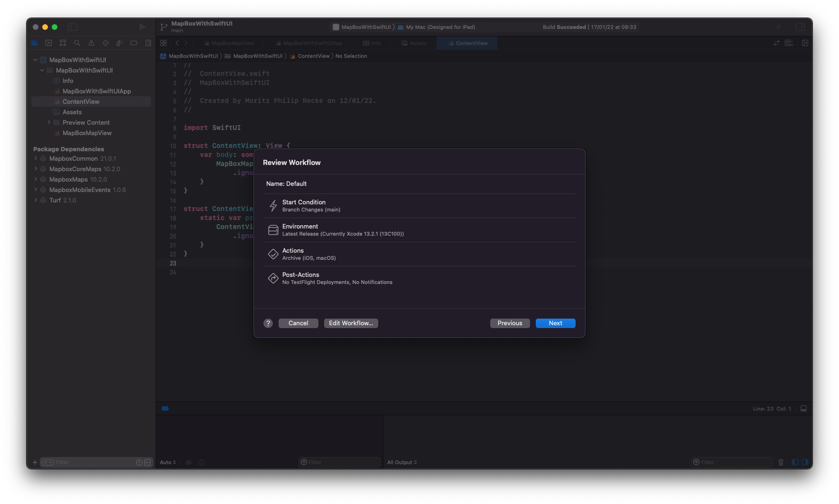Click the Previous button
The height and width of the screenshot is (504, 839).
(510, 323)
